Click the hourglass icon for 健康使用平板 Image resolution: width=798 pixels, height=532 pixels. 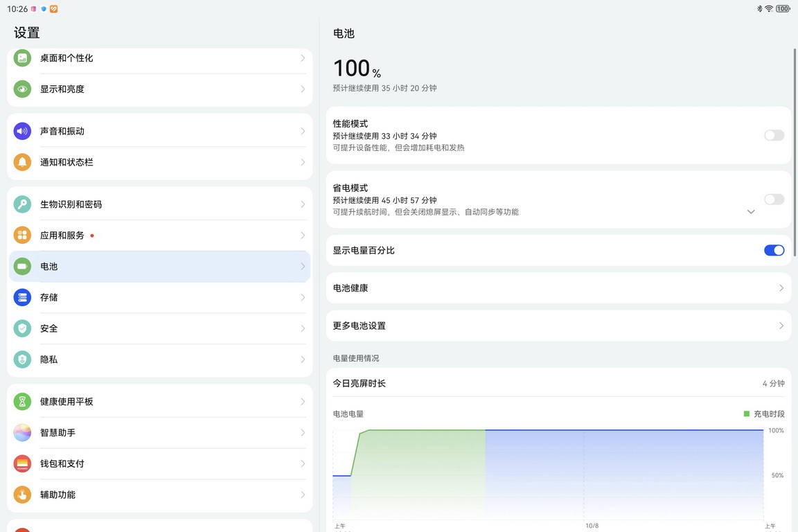point(22,402)
